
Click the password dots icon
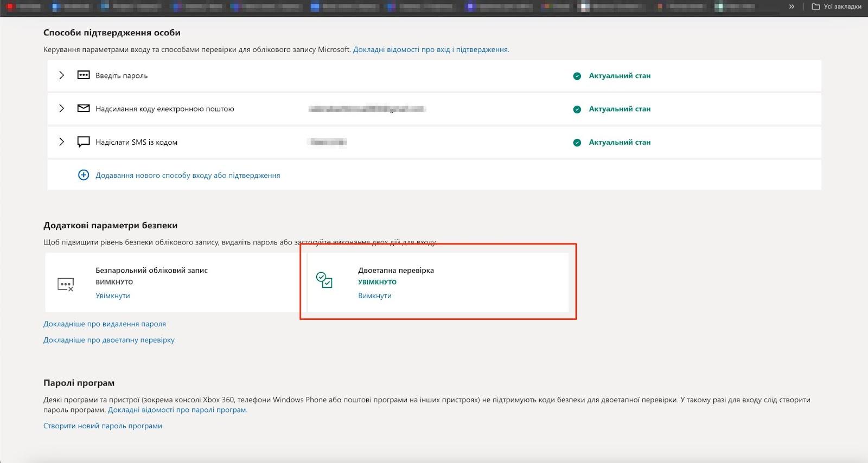pyautogui.click(x=83, y=75)
